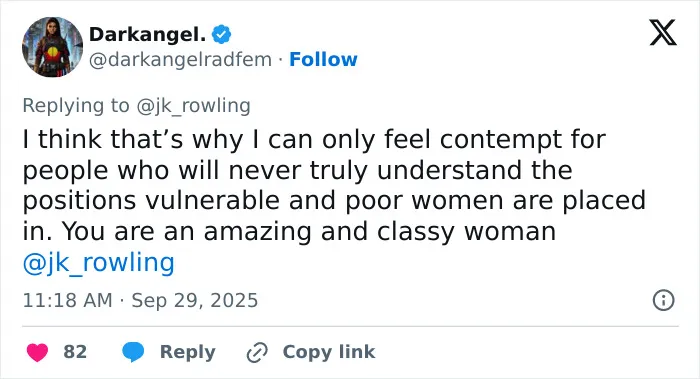Click the X logo icon
This screenshot has width=700, height=379.
663,33
